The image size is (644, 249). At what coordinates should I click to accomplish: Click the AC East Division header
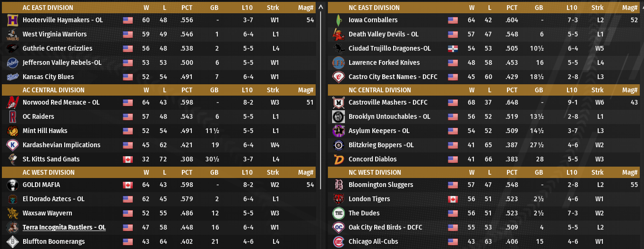tap(48, 8)
